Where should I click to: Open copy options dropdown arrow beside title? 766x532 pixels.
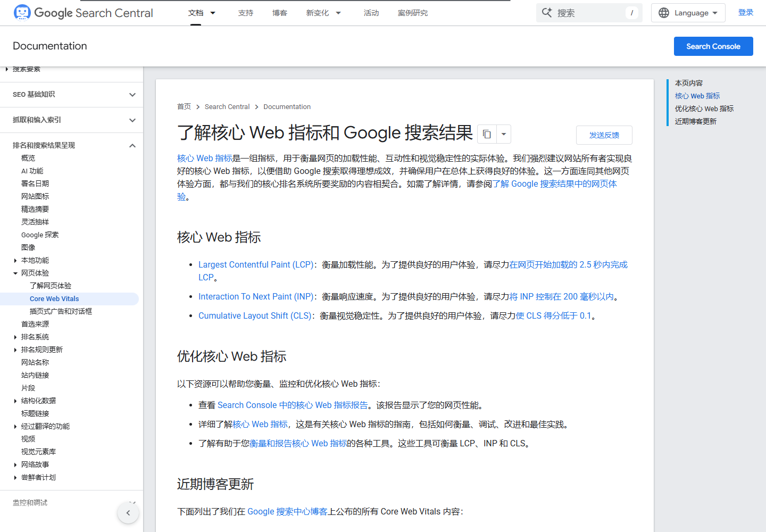504,134
